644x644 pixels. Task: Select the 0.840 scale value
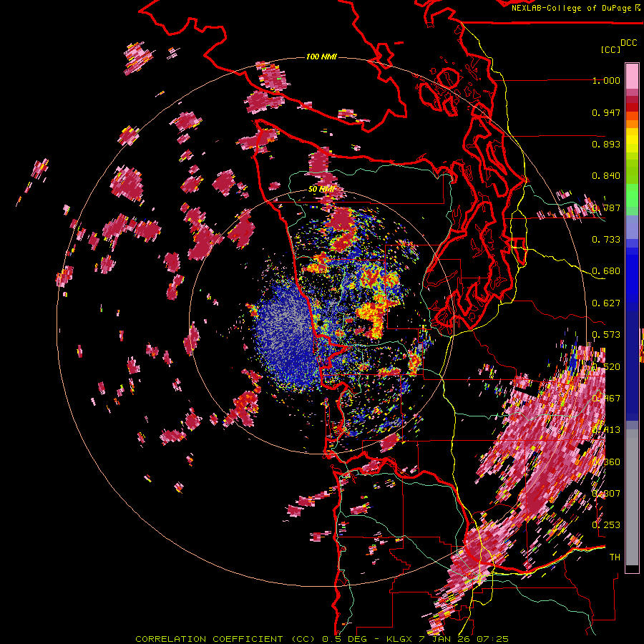[x=606, y=176]
